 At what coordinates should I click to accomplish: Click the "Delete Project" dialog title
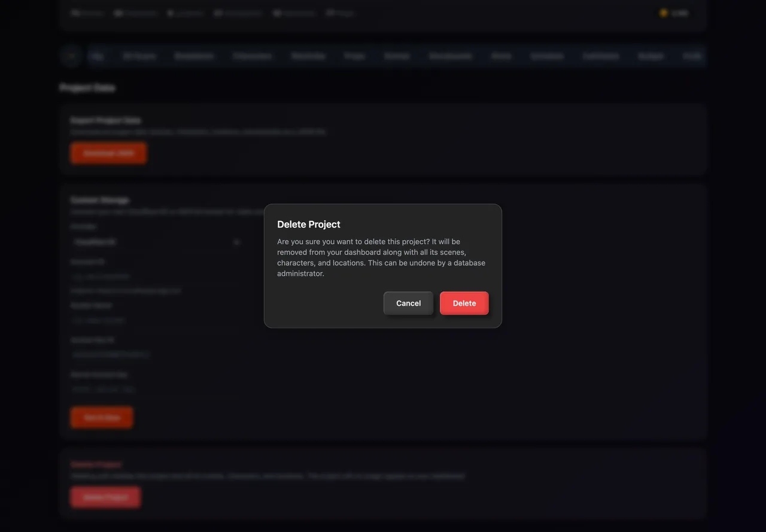tap(309, 224)
